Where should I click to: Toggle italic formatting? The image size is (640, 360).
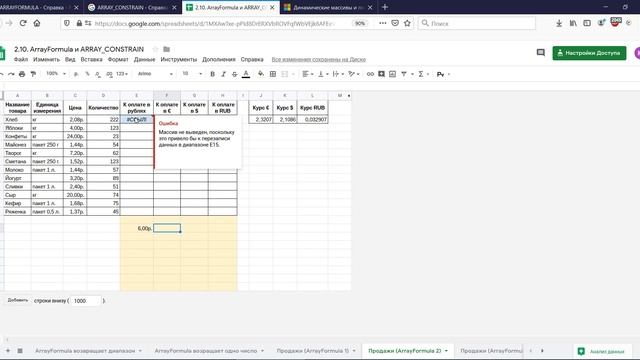pos(223,74)
